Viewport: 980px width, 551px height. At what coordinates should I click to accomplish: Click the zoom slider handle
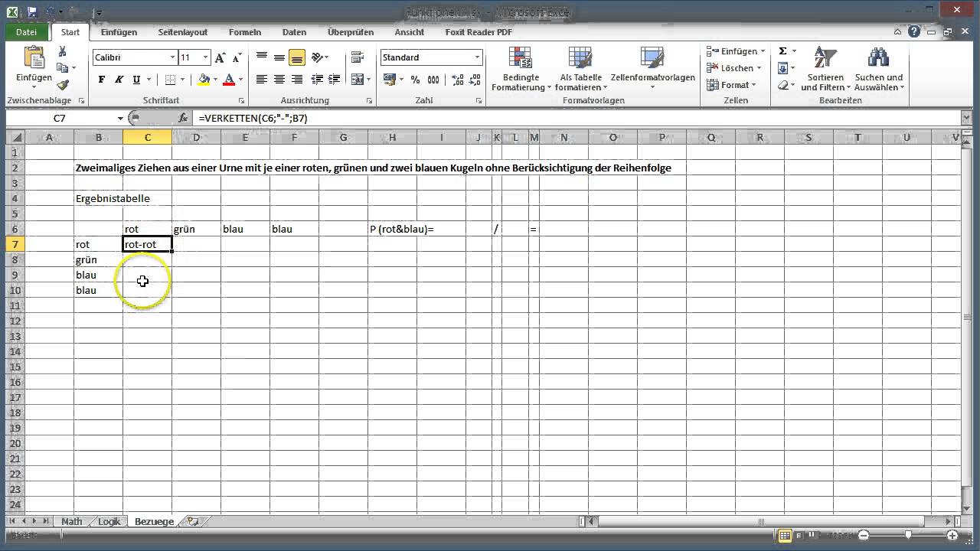908,536
